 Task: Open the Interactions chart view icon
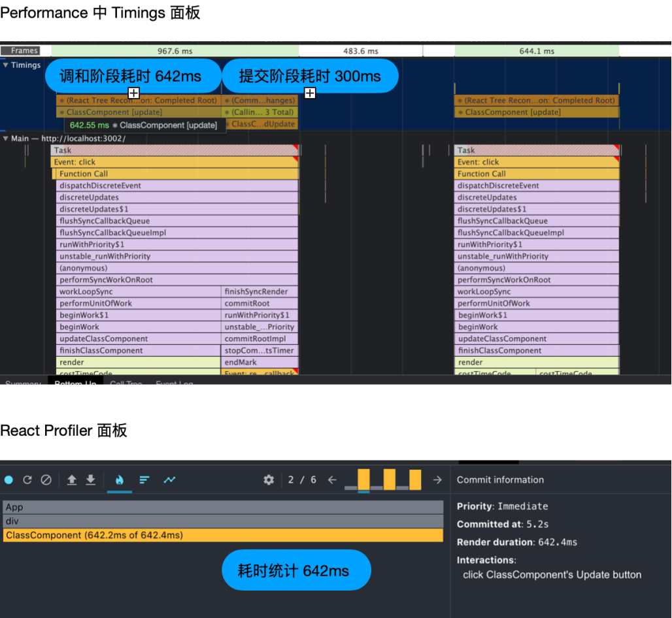[x=169, y=480]
